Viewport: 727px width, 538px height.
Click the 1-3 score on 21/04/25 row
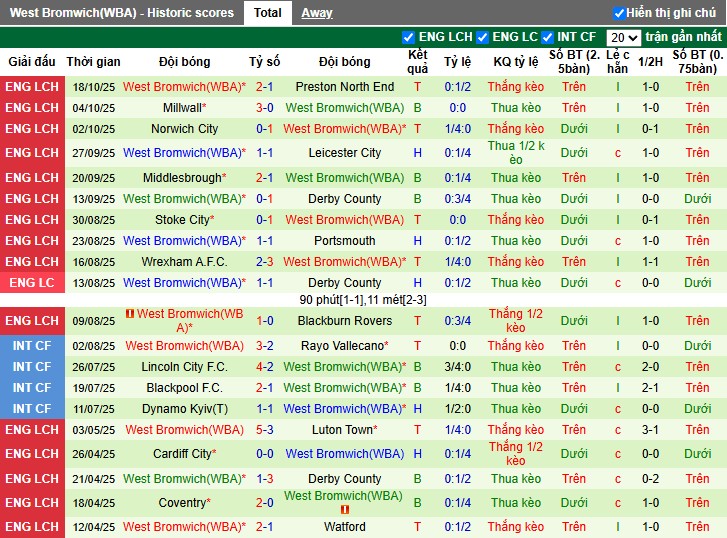point(264,479)
